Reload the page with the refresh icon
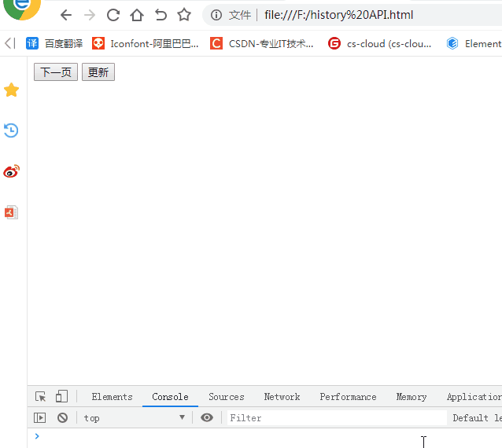 (113, 15)
